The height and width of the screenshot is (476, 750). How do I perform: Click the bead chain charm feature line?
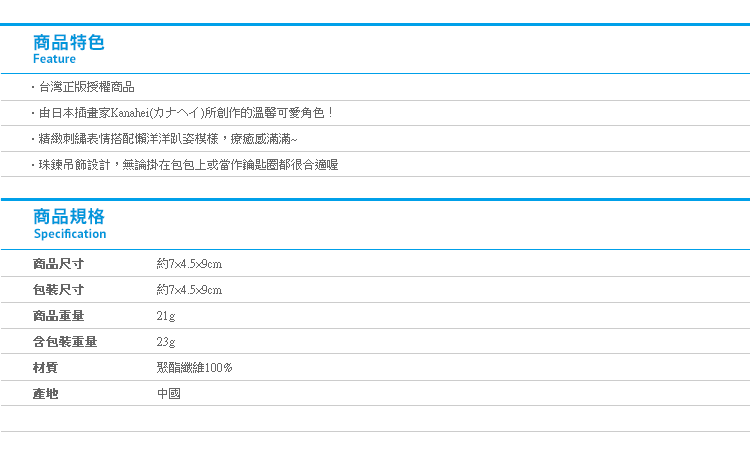click(188, 165)
